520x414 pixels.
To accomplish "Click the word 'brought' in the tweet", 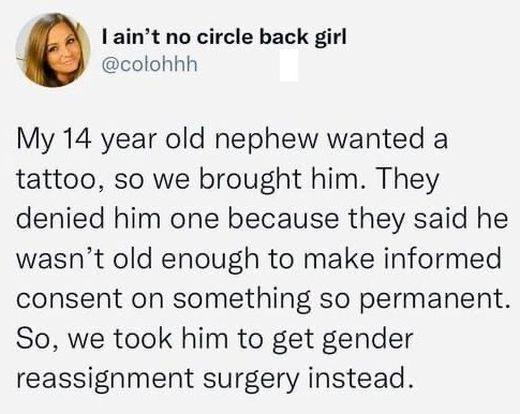I will coord(245,180).
